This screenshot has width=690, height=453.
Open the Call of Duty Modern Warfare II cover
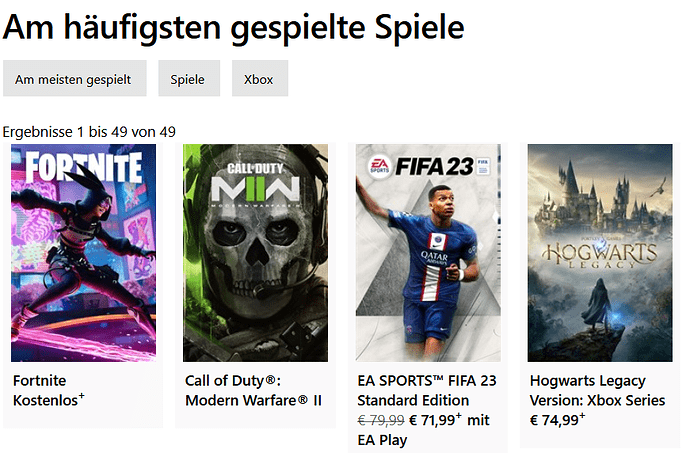255,253
